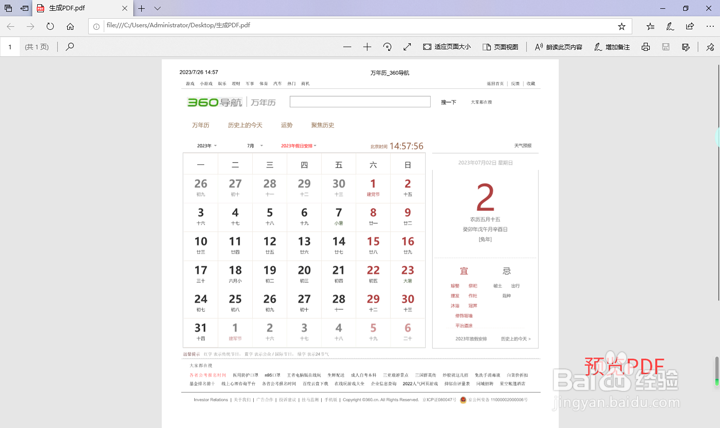Click the site info icon in address bar
720x428 pixels.
click(x=96, y=27)
